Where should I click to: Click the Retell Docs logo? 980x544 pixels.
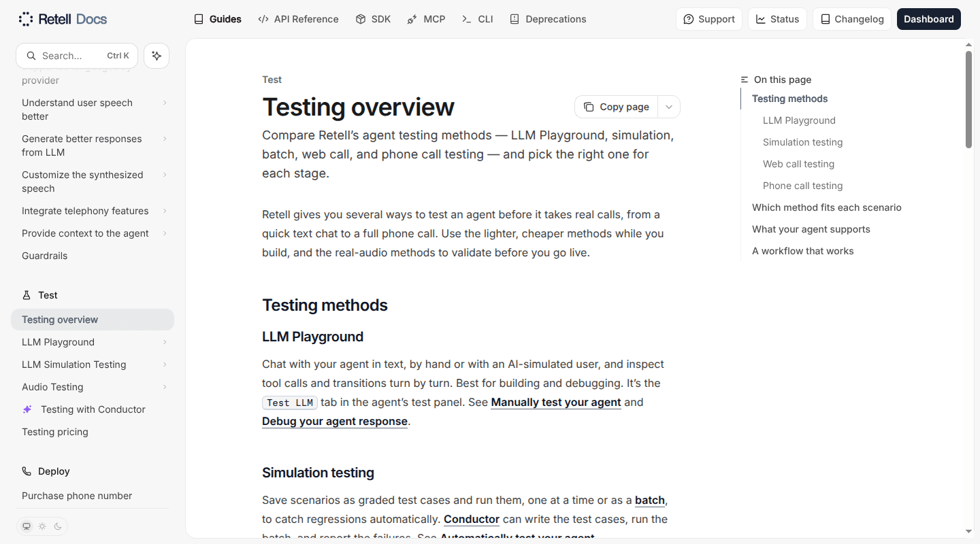tap(63, 19)
